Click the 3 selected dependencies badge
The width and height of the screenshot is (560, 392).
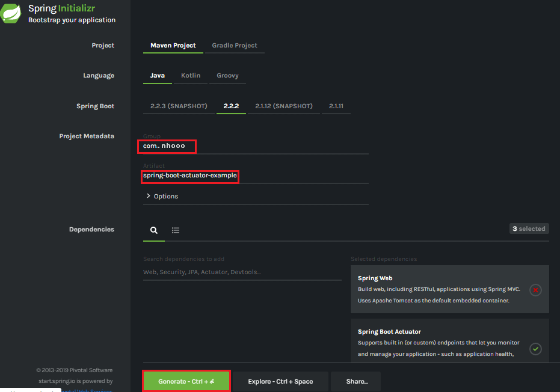click(529, 228)
